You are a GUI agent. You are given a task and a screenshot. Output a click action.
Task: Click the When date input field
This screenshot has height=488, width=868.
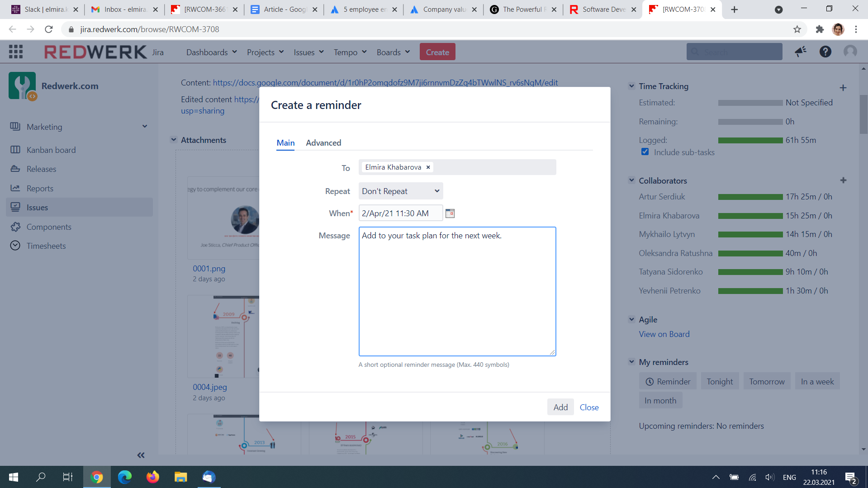tap(401, 213)
